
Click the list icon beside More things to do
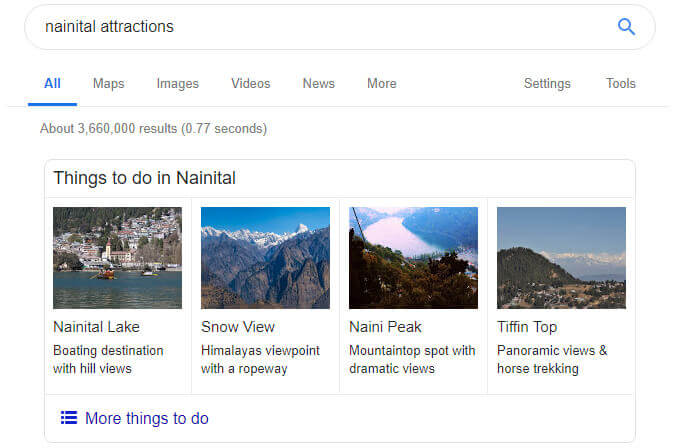[69, 418]
